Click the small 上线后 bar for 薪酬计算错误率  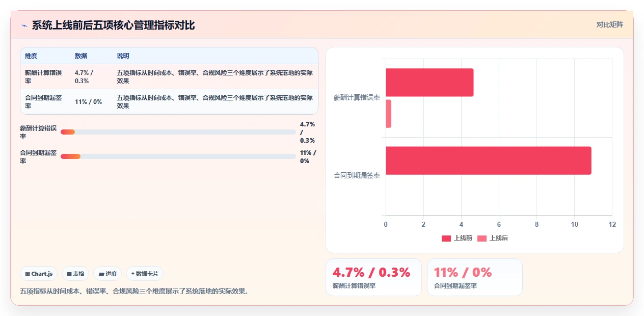(x=388, y=114)
